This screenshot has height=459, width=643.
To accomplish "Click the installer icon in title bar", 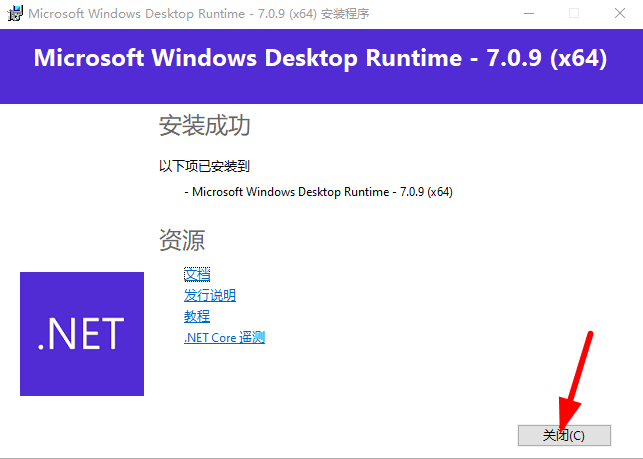I will click(15, 14).
